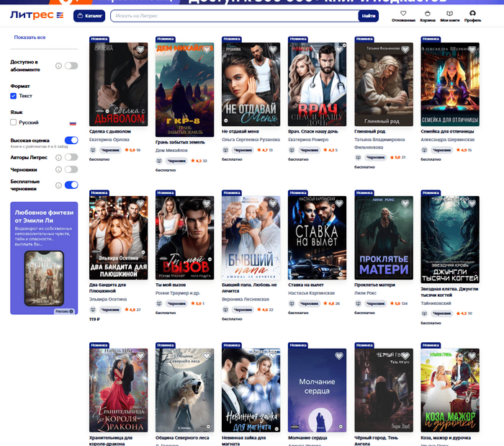Add Грань забытых земель to favorites heart
The width and height of the screenshot is (504, 446).
click(x=207, y=50)
